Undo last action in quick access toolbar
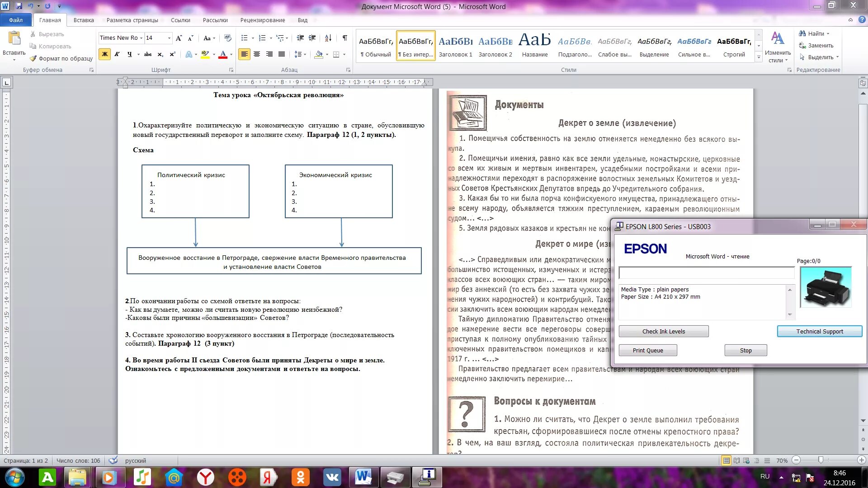 (30, 6)
